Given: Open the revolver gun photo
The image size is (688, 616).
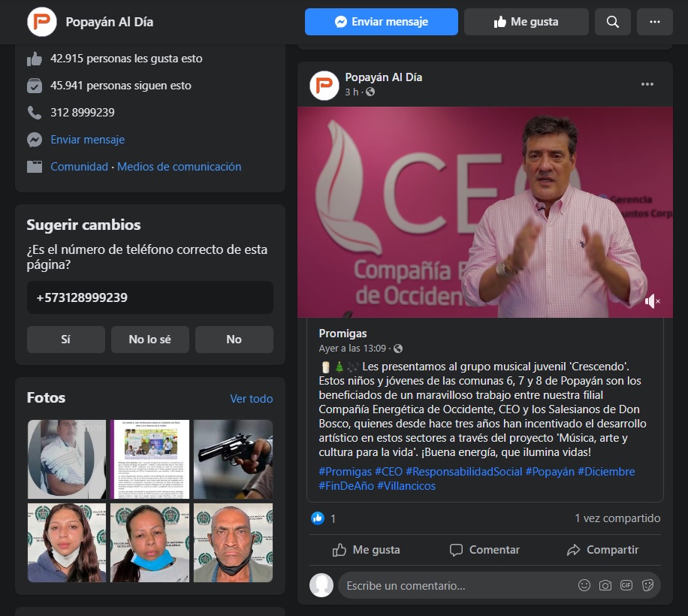Looking at the screenshot, I should (233, 459).
